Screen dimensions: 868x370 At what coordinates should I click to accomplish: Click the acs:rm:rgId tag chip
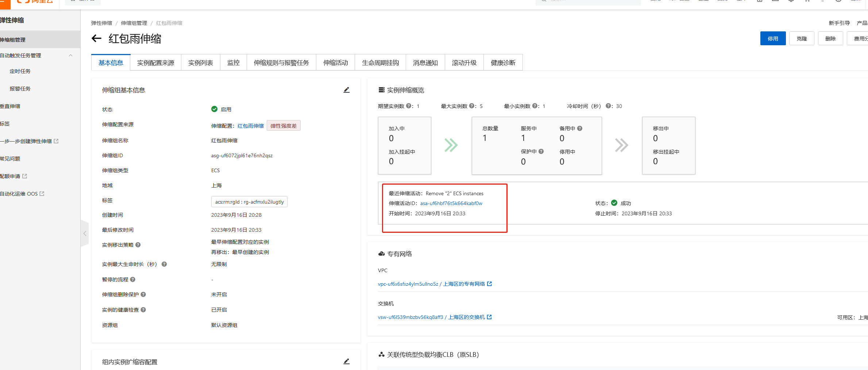(249, 202)
